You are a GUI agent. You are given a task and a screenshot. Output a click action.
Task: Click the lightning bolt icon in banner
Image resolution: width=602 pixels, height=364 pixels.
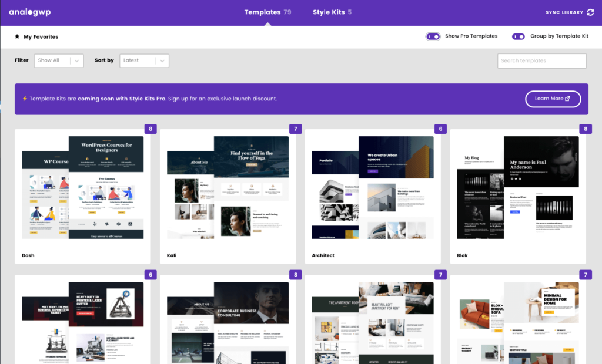25,99
